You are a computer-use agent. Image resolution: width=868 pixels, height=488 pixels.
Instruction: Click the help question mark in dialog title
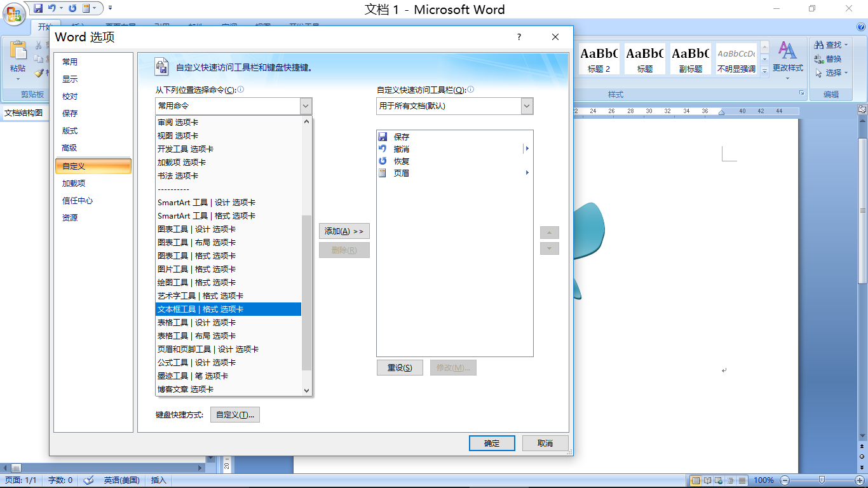tap(519, 37)
